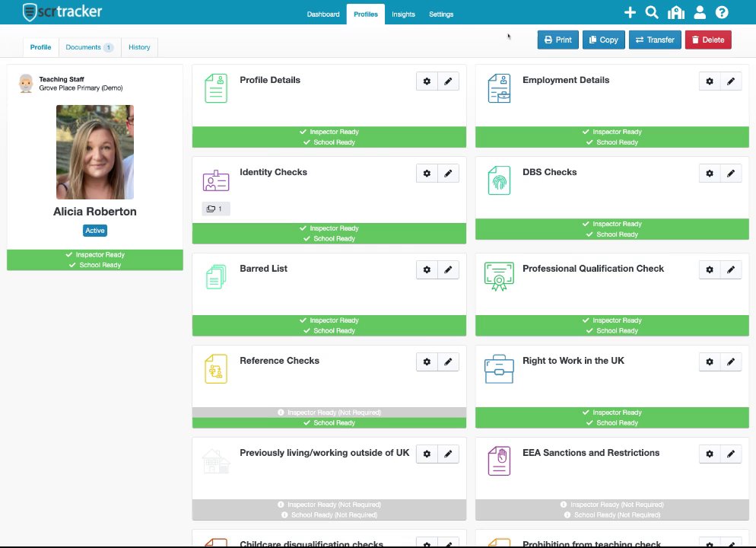756x548 pixels.
Task: Click the Copy button
Action: click(604, 40)
